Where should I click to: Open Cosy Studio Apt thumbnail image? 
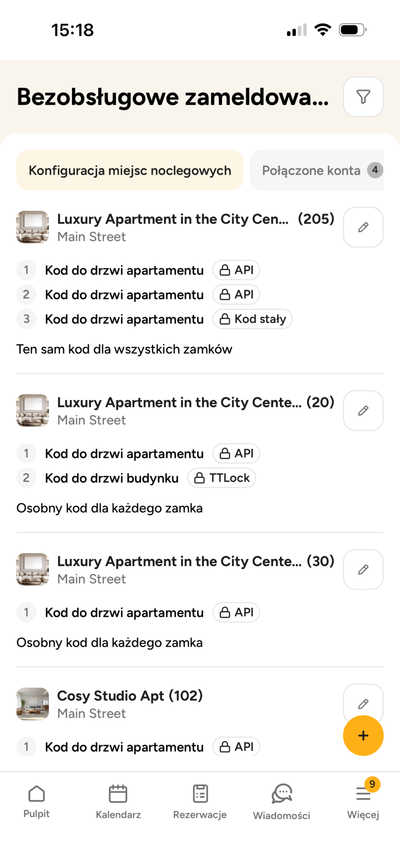tap(33, 704)
